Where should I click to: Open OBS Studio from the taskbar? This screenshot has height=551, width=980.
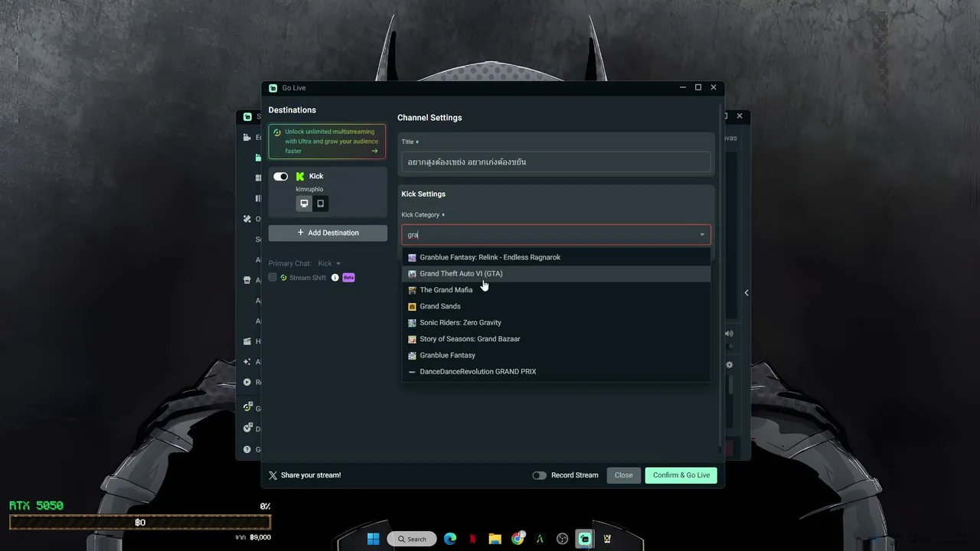tap(563, 539)
